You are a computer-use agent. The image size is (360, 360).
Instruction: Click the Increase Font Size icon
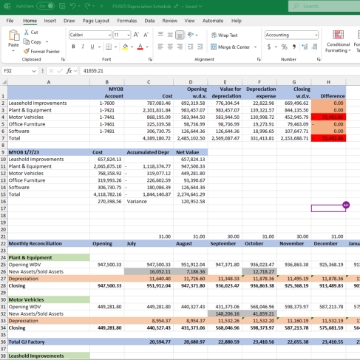point(136,35)
